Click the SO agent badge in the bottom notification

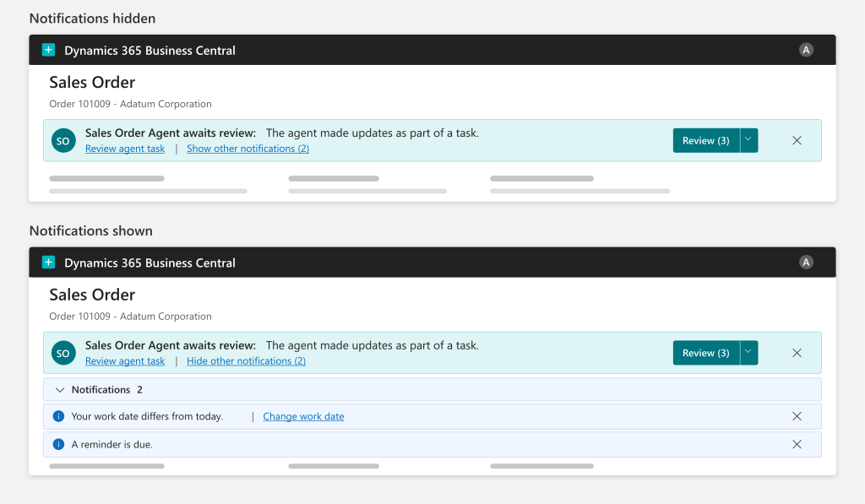(63, 353)
